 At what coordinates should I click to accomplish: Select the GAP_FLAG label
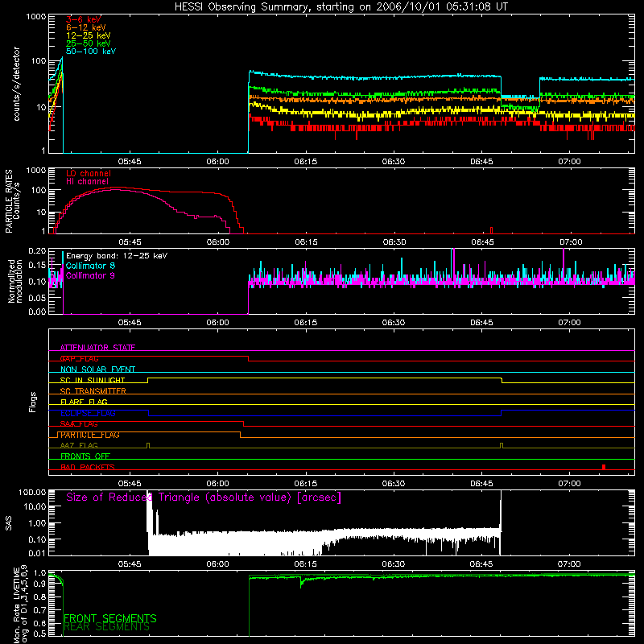(x=79, y=358)
